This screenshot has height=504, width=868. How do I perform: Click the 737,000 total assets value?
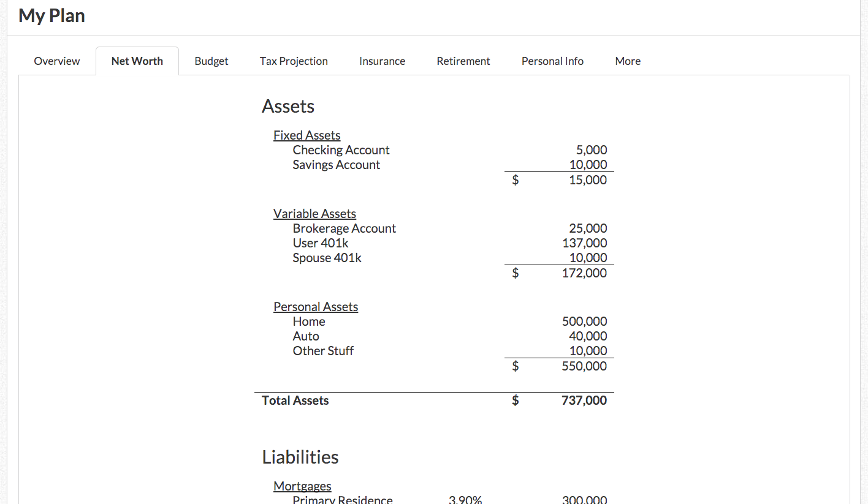coord(584,401)
